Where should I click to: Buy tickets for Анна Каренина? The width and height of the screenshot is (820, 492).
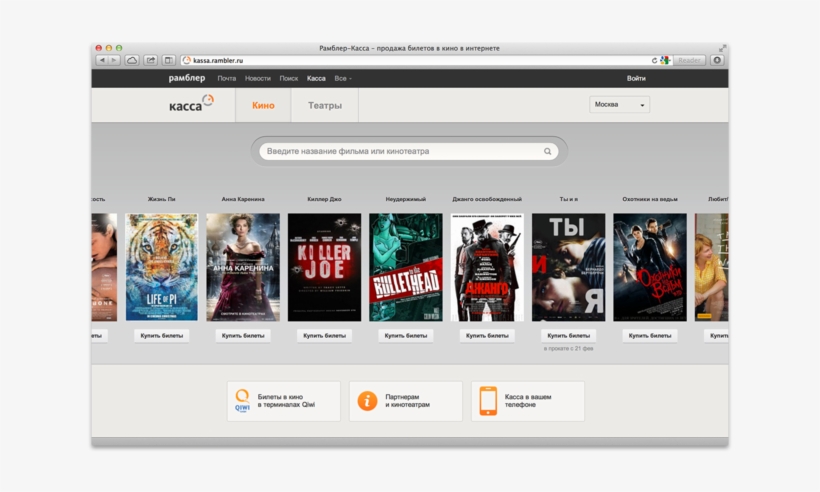(243, 336)
